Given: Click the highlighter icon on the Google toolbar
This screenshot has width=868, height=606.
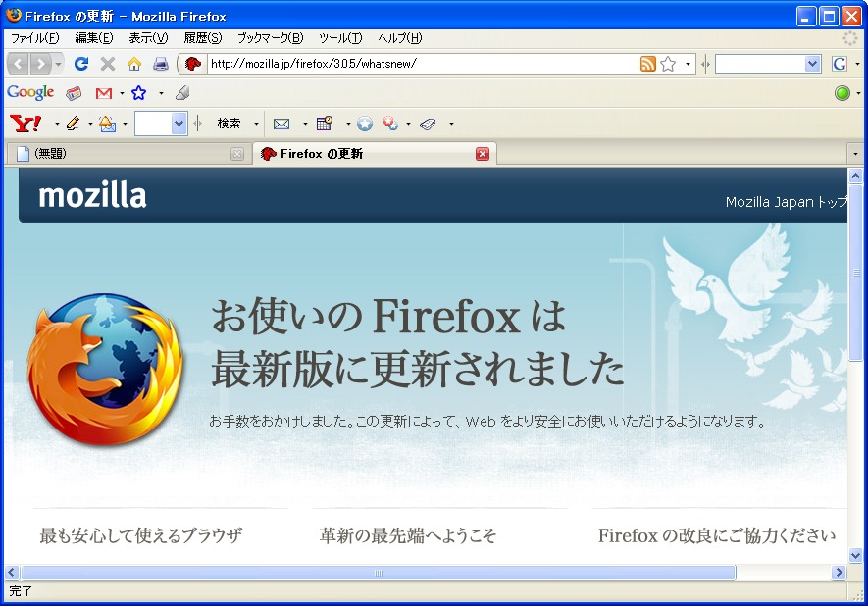Looking at the screenshot, I should tap(182, 93).
